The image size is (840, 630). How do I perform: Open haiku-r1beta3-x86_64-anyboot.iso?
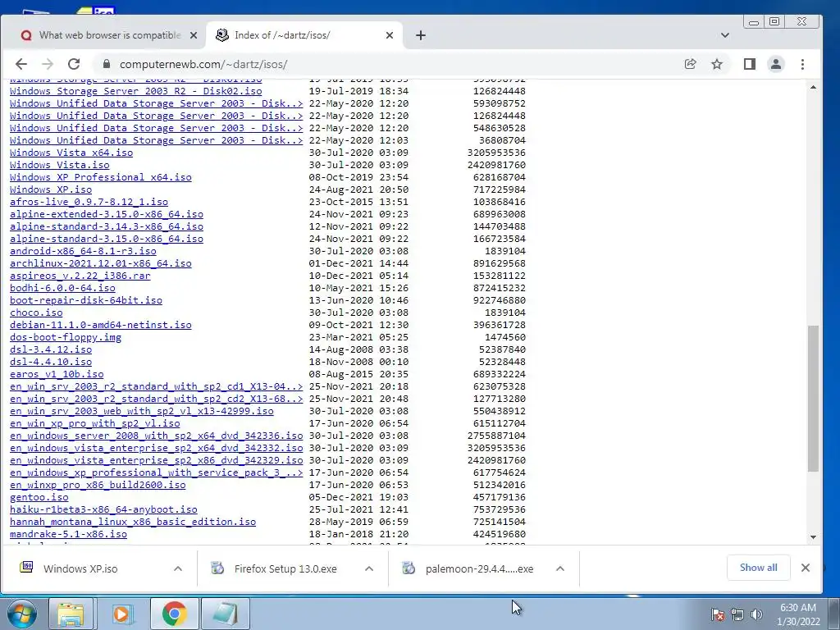103,510
